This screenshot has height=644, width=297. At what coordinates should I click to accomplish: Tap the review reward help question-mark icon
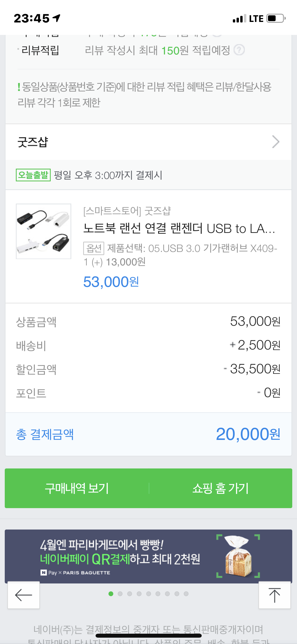(239, 50)
